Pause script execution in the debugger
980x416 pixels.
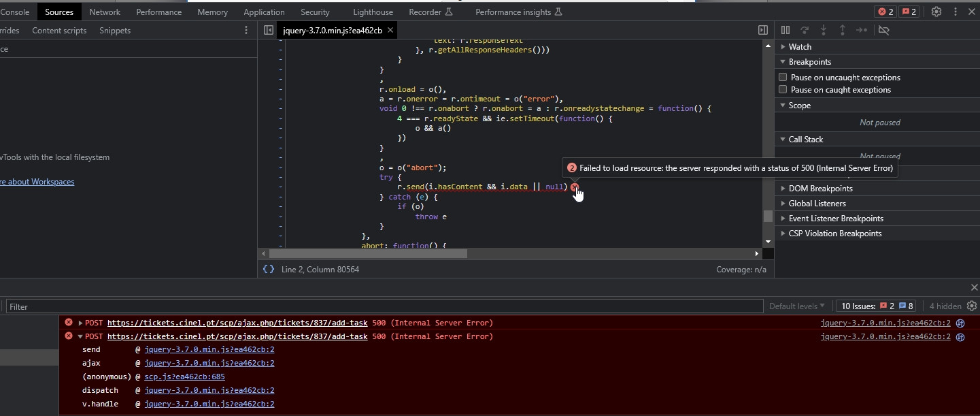click(x=785, y=30)
